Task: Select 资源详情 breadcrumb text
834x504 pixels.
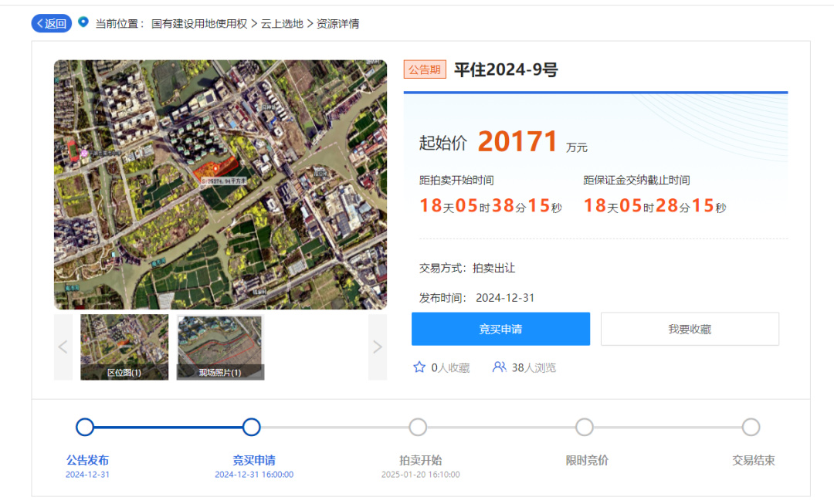Action: pyautogui.click(x=337, y=24)
